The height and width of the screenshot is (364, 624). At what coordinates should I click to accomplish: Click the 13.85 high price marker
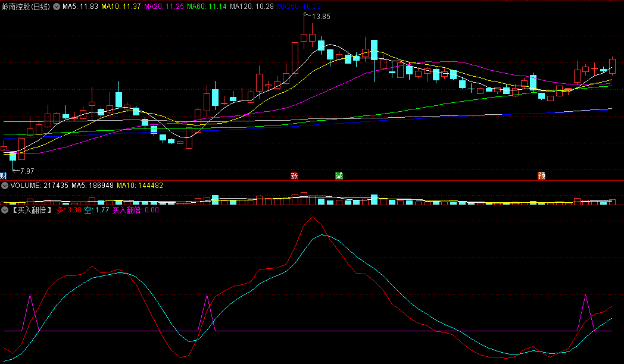(x=321, y=17)
